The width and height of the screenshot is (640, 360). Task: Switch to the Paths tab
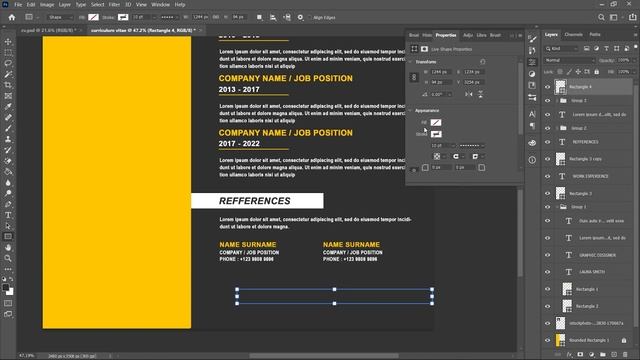pyautogui.click(x=595, y=35)
